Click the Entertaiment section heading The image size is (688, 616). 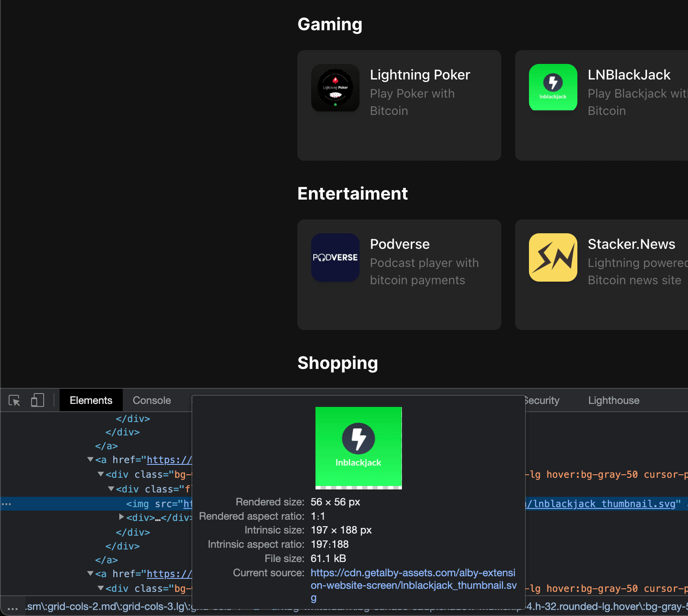[353, 194]
